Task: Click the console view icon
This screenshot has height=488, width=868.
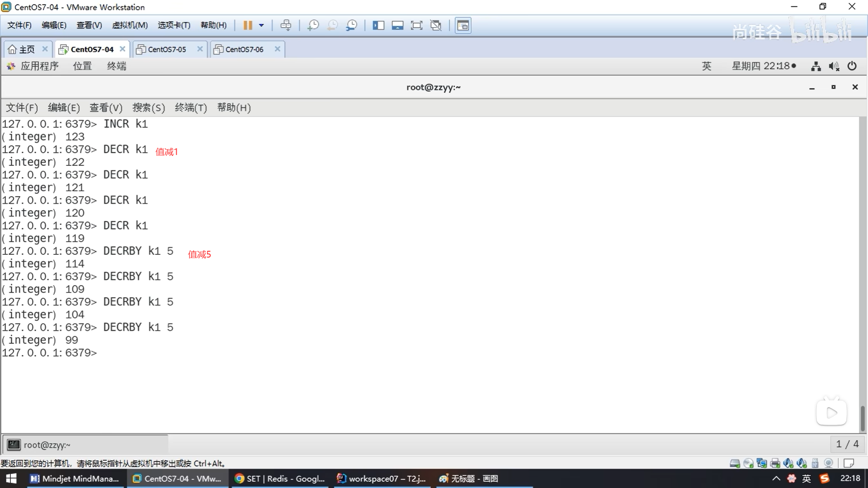Action: tap(463, 25)
